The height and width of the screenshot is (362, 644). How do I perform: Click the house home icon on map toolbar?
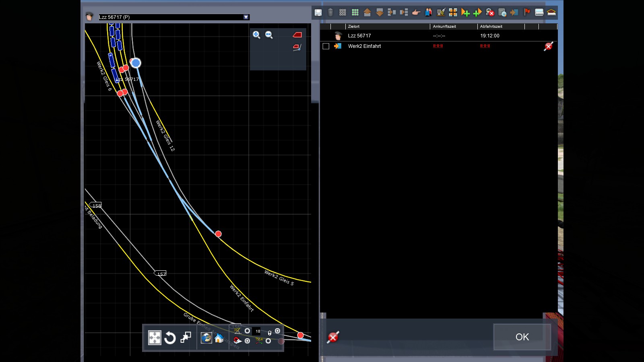(219, 338)
